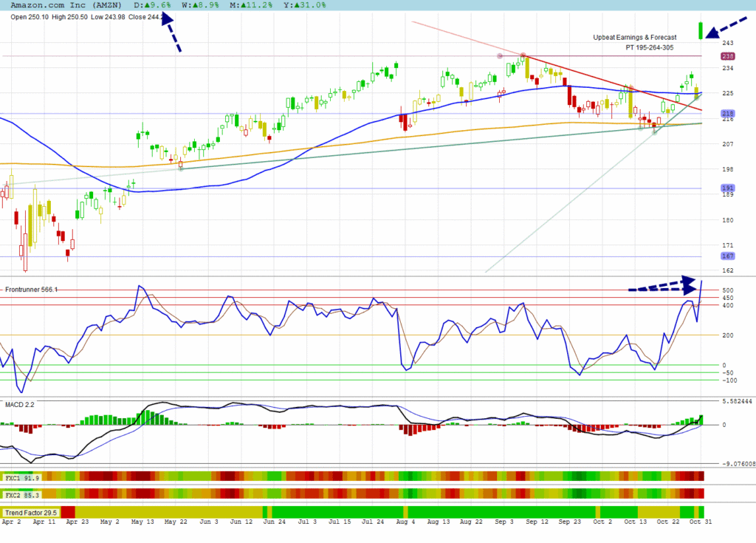756x543 pixels.
Task: Click the pink dot anchoring the red trendline
Action: [x=501, y=56]
